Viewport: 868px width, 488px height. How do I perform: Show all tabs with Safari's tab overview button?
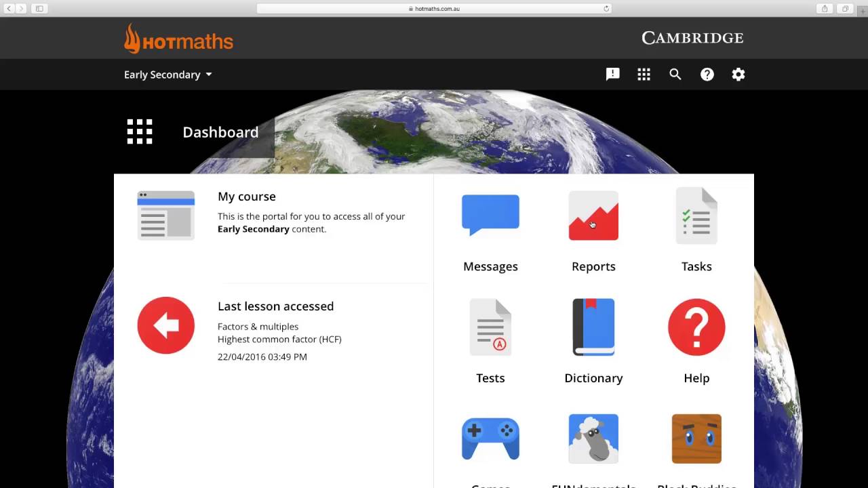(x=845, y=9)
